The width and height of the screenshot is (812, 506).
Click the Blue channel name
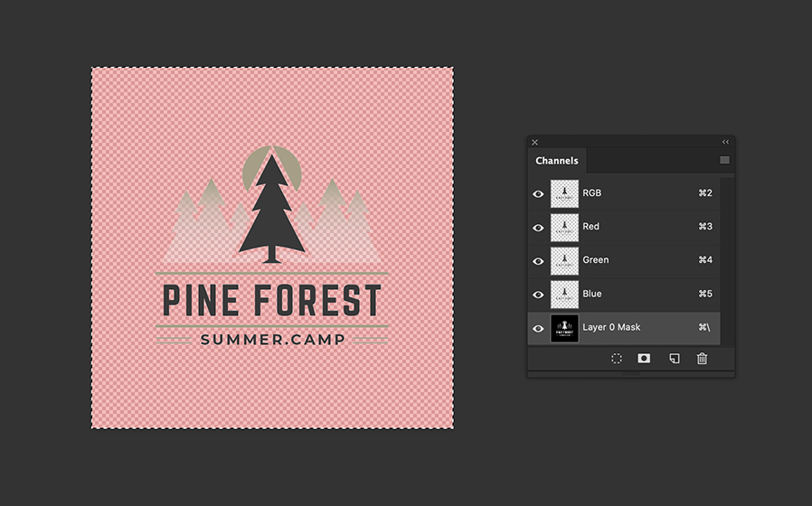point(592,294)
